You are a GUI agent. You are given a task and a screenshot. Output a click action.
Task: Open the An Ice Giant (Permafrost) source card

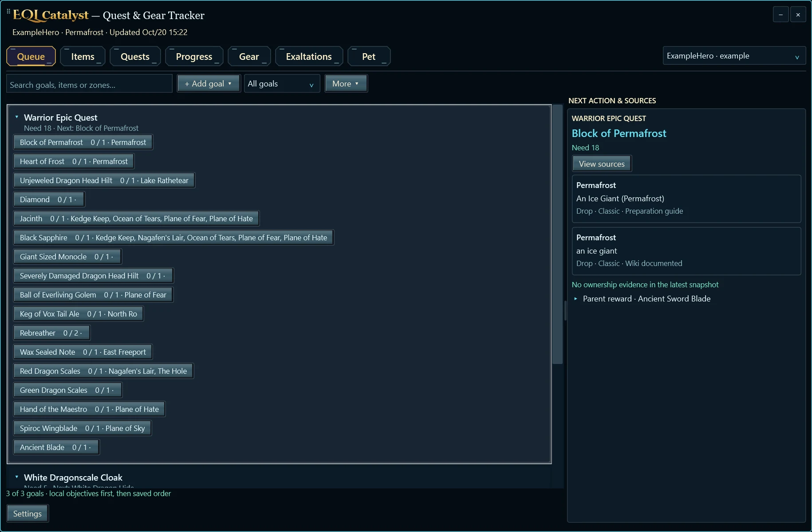(686, 199)
